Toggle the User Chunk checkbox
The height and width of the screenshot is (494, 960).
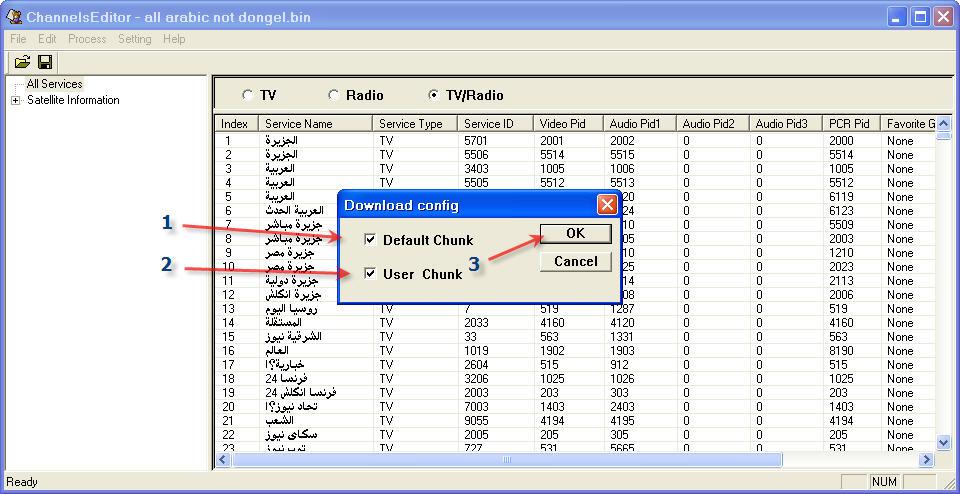(370, 274)
